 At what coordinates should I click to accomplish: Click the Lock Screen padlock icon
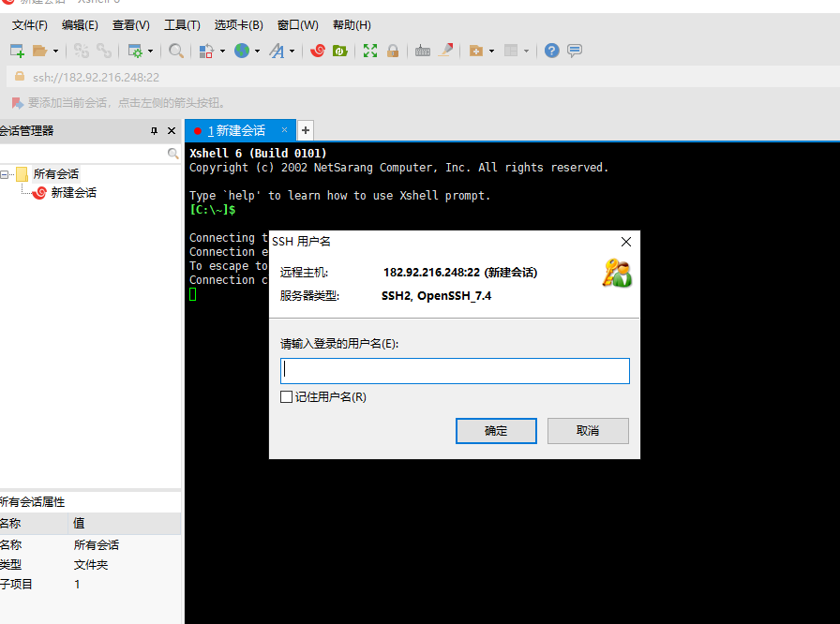[x=393, y=51]
